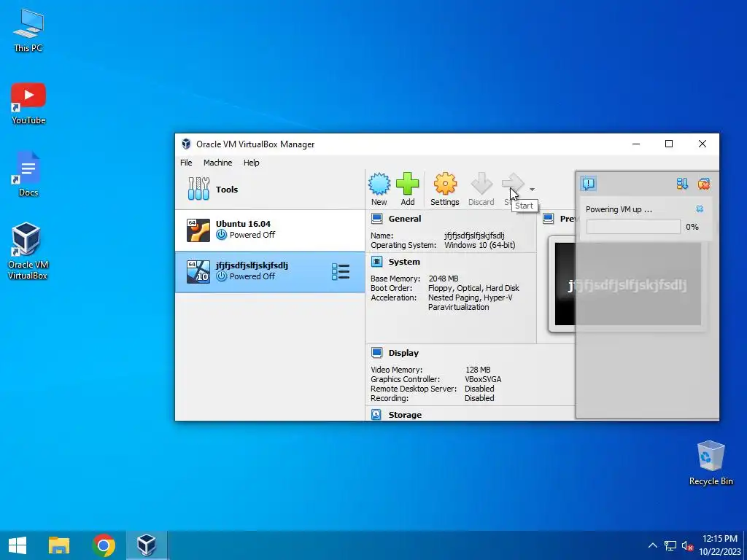
Task: Click Windows 10 (64-bit) operating system text
Action: click(x=479, y=245)
